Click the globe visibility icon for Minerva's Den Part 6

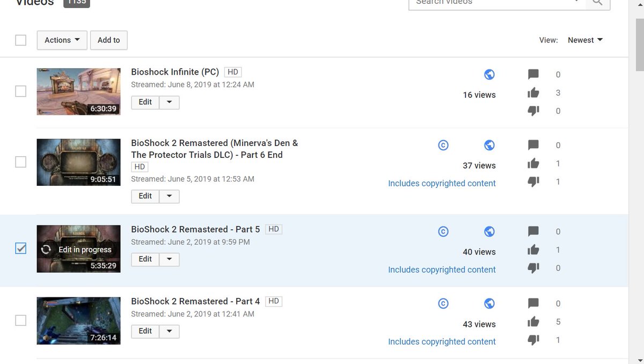489,145
